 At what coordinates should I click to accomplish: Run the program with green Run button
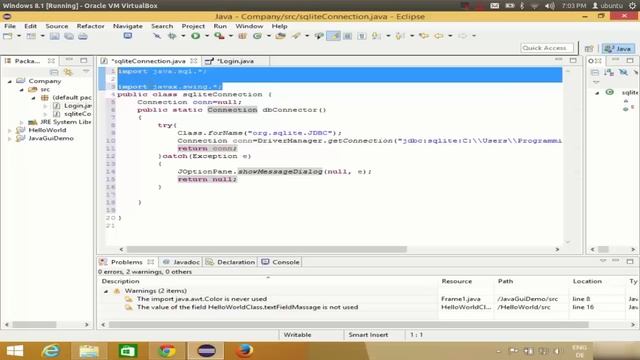(x=196, y=36)
